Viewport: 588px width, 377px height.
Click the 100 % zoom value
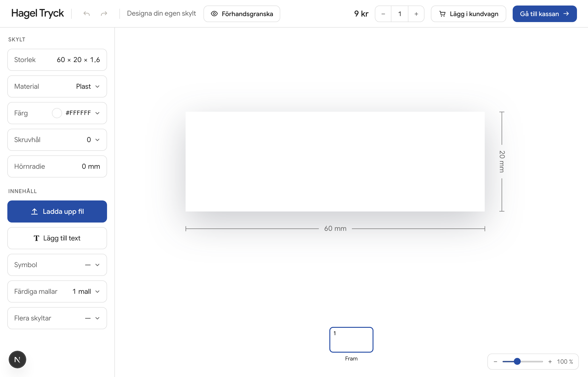(x=565, y=362)
